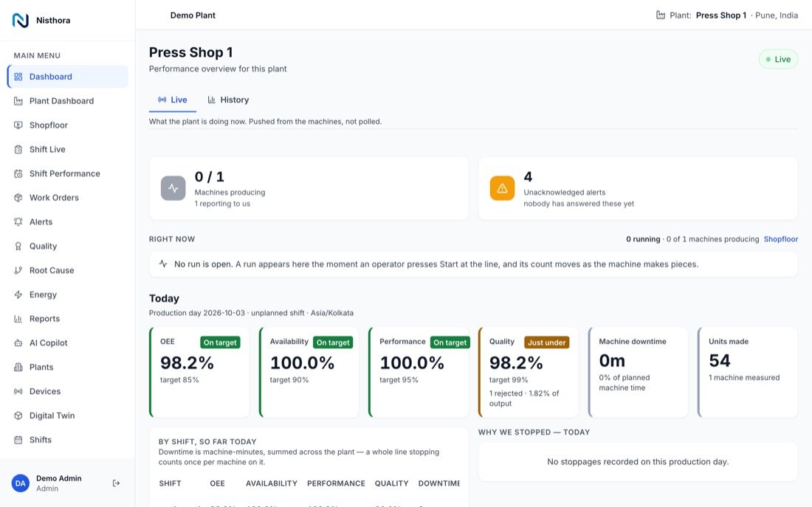This screenshot has height=507, width=812.
Task: Open the OEE 98.2% metric card
Action: (199, 372)
